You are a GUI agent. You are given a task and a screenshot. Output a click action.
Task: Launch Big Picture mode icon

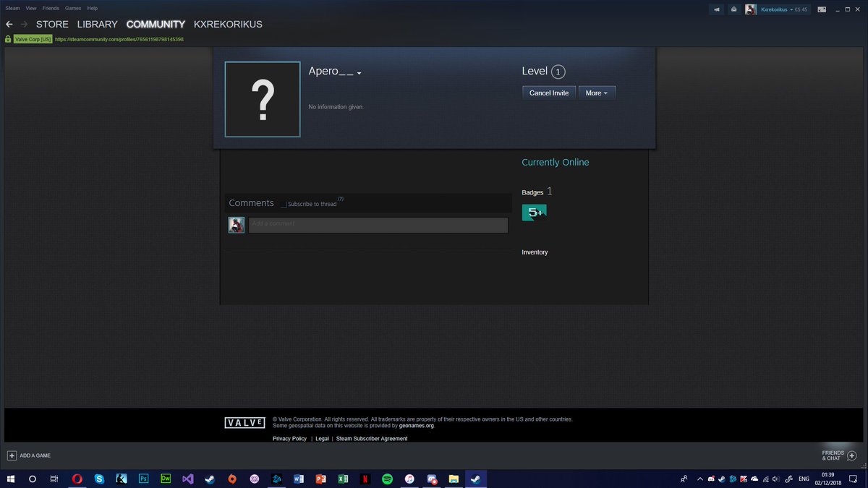click(x=822, y=9)
